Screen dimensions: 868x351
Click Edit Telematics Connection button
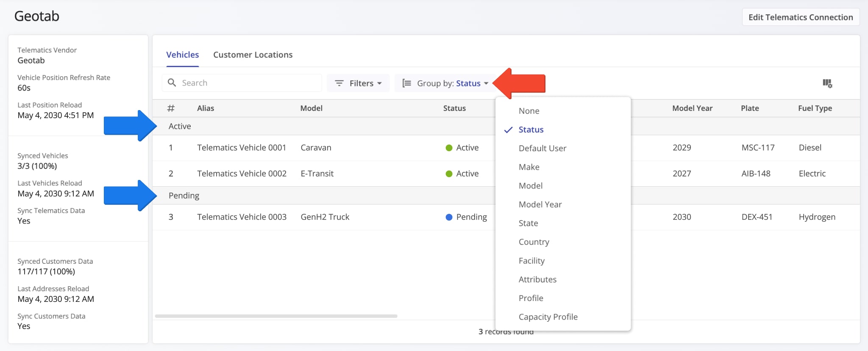pyautogui.click(x=801, y=17)
